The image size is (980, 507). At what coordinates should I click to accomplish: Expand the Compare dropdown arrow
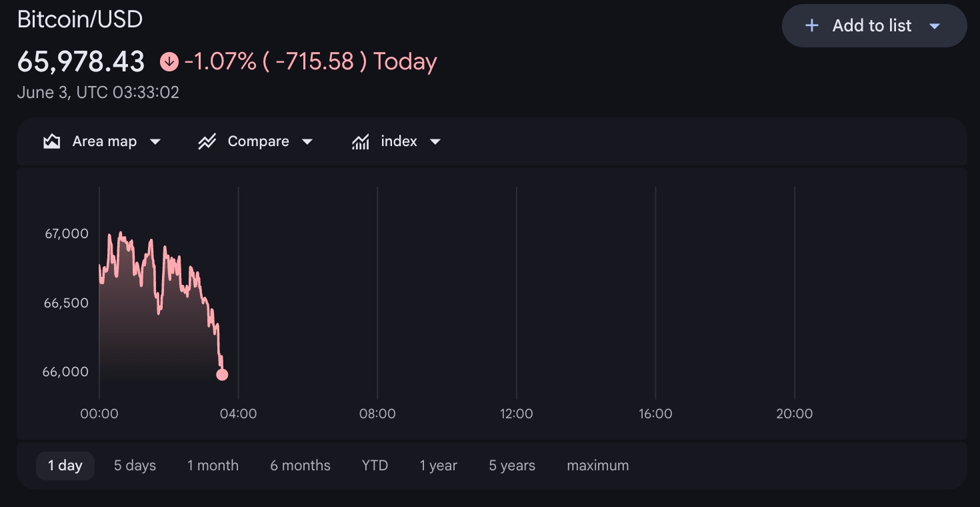(x=307, y=142)
